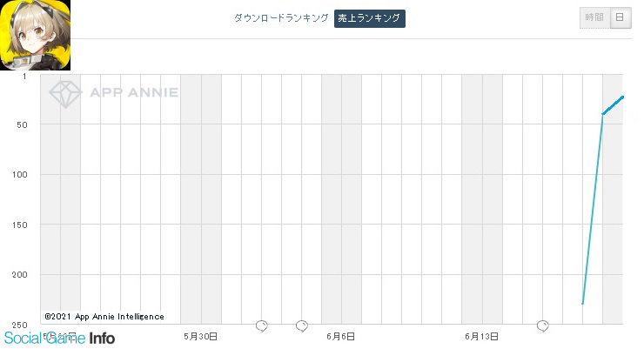Click the event bubble after 6月13日

point(542,326)
